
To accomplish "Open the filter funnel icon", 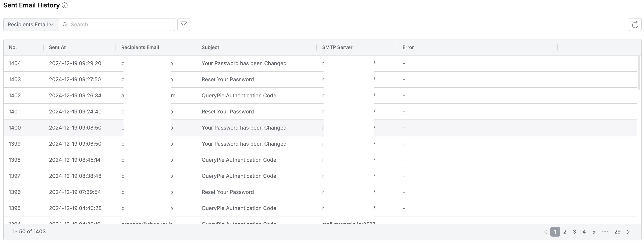I will 184,25.
